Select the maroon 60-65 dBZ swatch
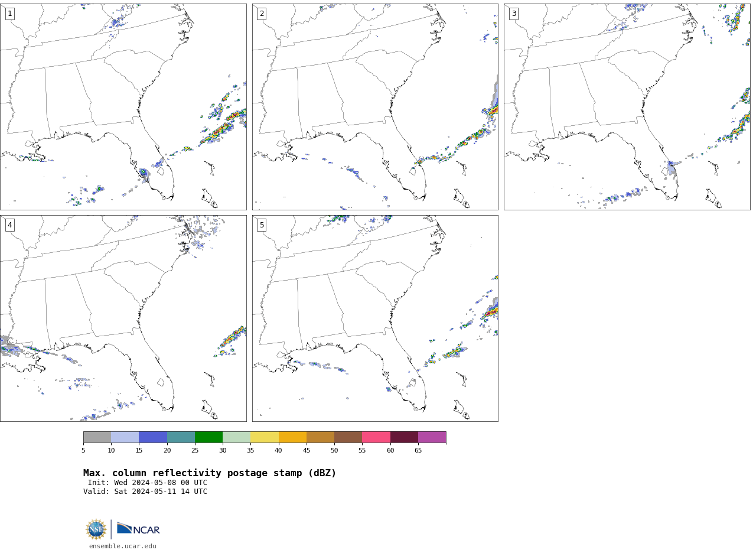The image size is (756, 553). [404, 437]
